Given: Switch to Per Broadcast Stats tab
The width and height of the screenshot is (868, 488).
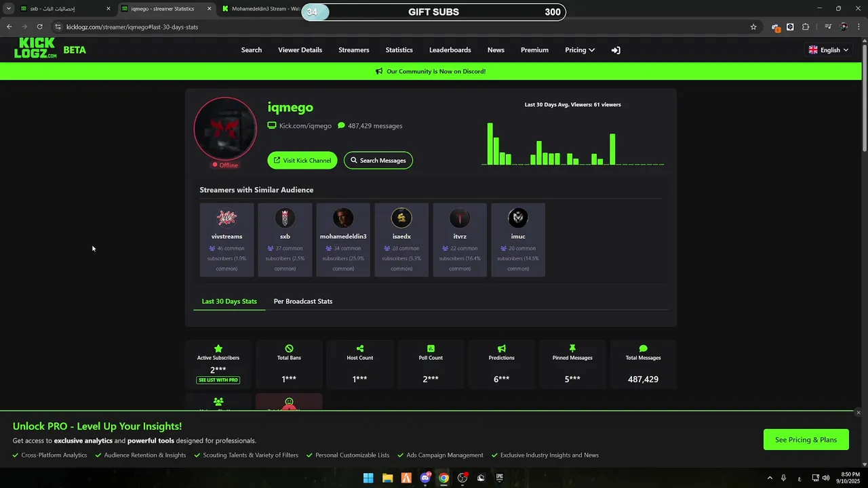Looking at the screenshot, I should click(303, 302).
